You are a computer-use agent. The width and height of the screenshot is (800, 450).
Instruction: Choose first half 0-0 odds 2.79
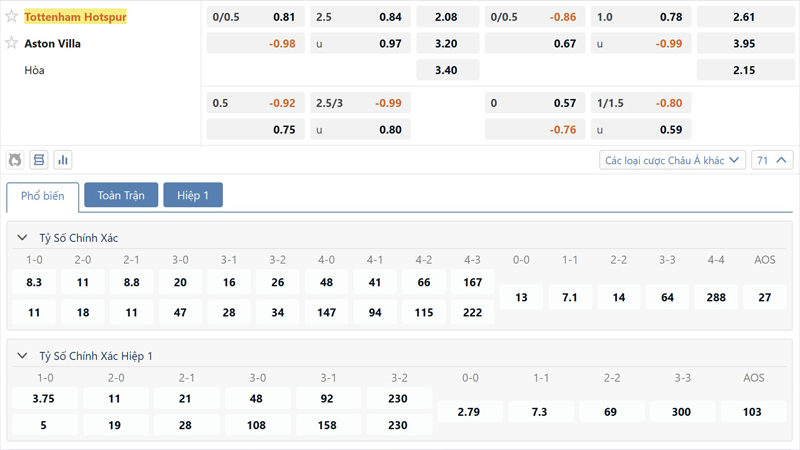point(471,411)
